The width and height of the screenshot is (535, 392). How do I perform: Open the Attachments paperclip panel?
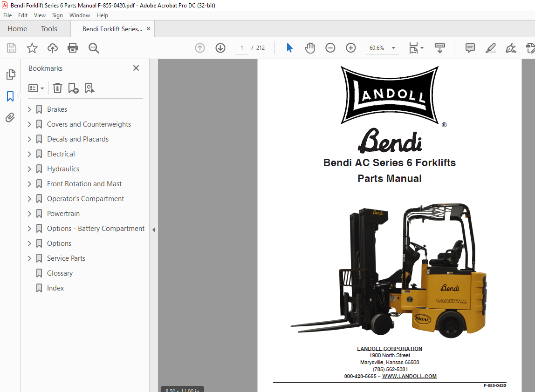pyautogui.click(x=10, y=118)
